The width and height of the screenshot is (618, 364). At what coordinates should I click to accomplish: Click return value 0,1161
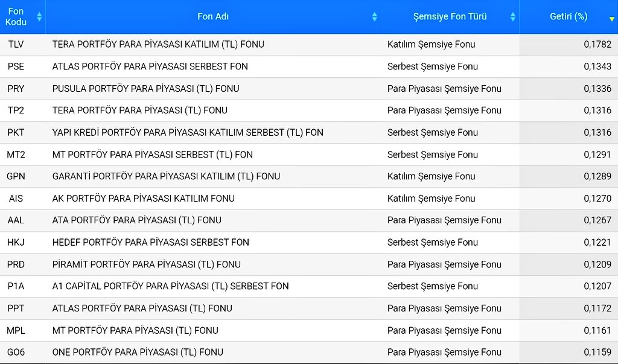click(597, 330)
